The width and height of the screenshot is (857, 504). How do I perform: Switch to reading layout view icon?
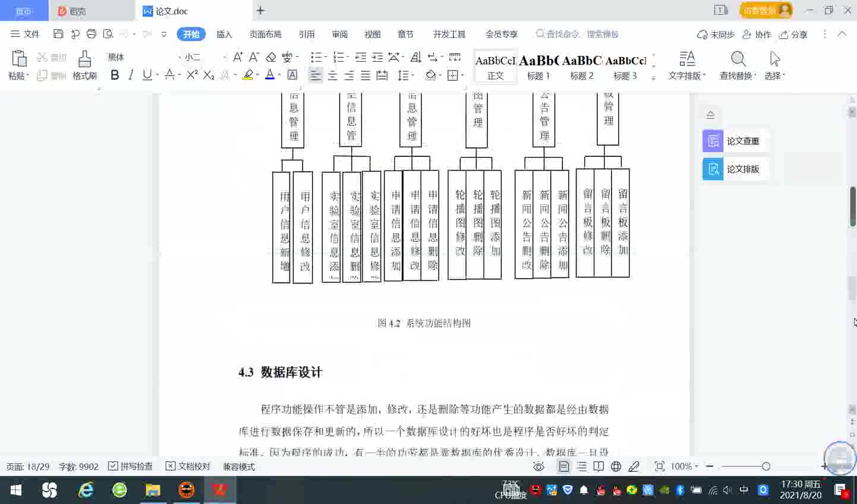[x=598, y=467]
